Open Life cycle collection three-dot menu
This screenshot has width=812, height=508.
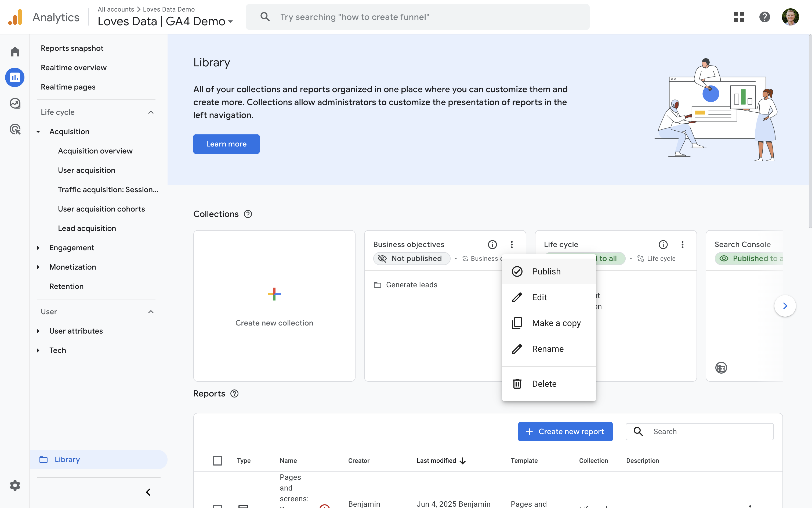pyautogui.click(x=683, y=245)
